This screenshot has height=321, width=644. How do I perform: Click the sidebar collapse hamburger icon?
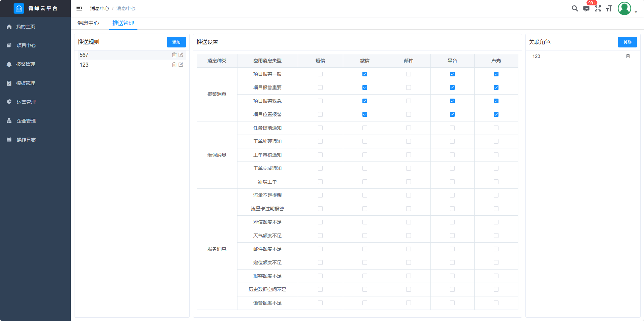pos(79,8)
